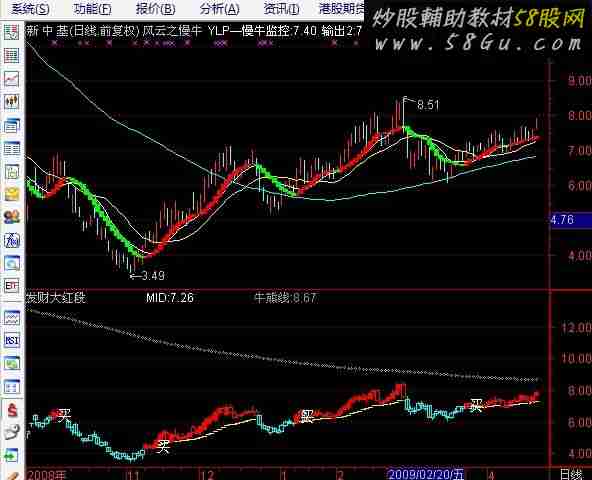Click the line chart trend icon
The height and width of the screenshot is (480, 592).
point(12,79)
